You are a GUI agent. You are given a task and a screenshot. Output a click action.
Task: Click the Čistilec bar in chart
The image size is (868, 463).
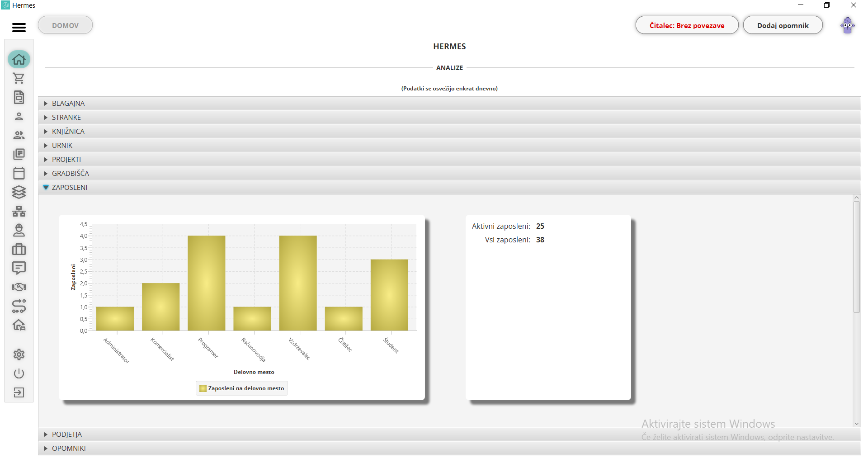(344, 319)
